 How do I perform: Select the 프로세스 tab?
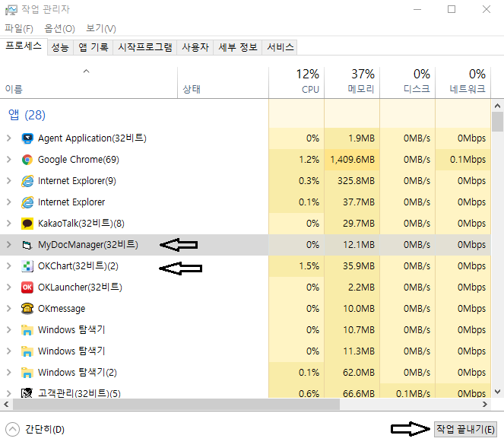[x=24, y=46]
